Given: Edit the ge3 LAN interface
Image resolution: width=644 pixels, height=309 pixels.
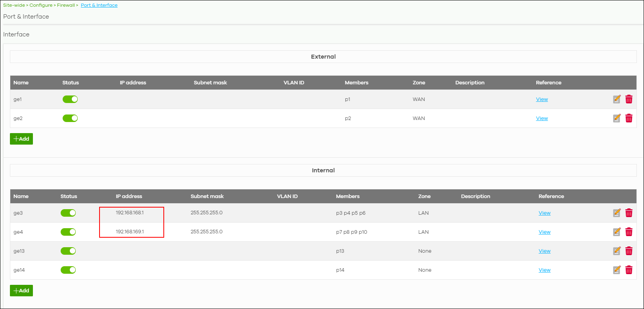Looking at the screenshot, I should point(617,213).
